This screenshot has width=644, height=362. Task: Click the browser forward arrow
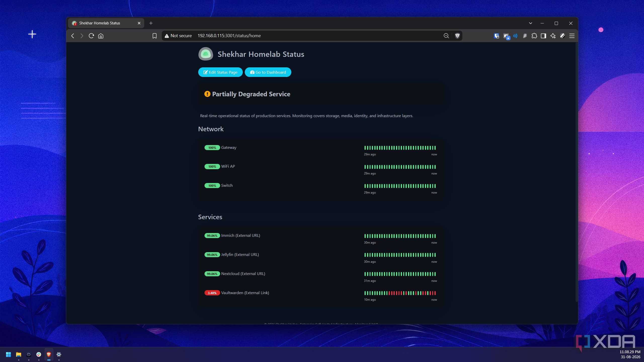(82, 36)
